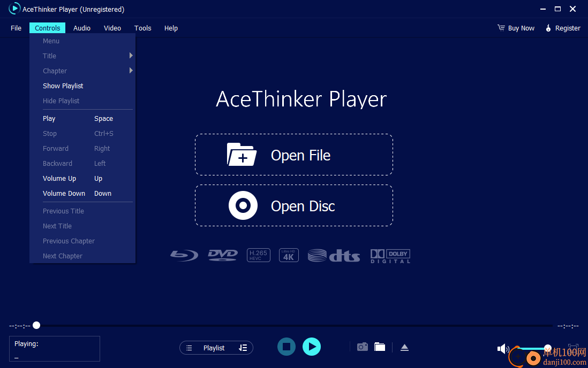588x368 pixels.
Task: Select Previous Chapter menu entry
Action: 82,241
